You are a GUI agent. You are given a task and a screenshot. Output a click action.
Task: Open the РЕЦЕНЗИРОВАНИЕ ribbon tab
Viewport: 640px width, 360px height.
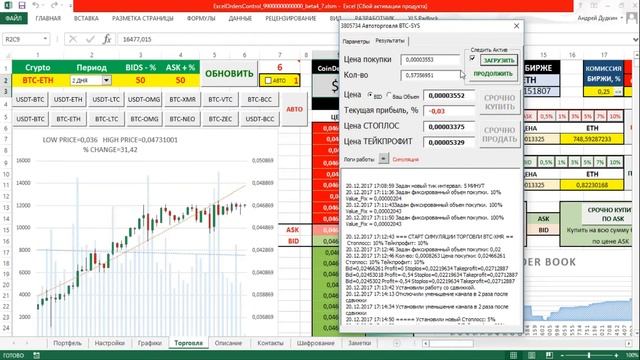(x=291, y=18)
